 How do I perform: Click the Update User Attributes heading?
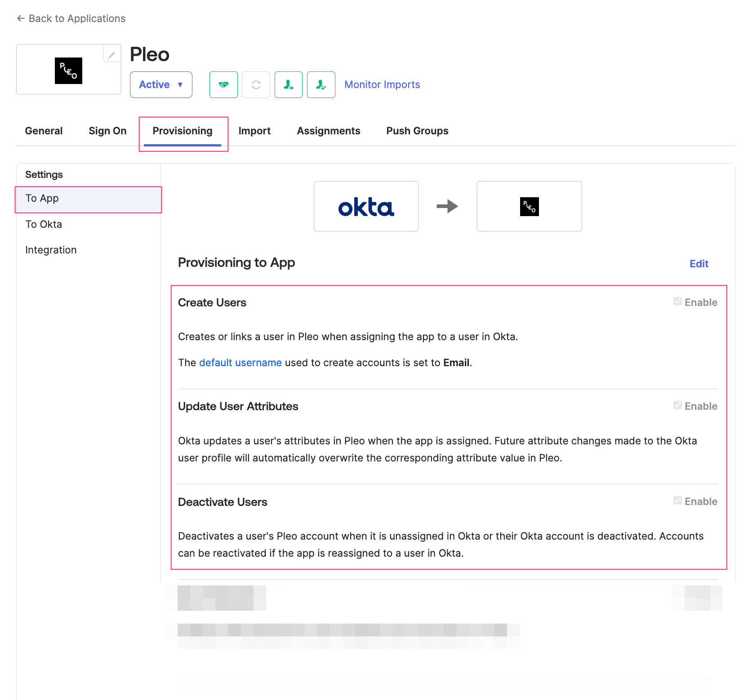click(238, 406)
